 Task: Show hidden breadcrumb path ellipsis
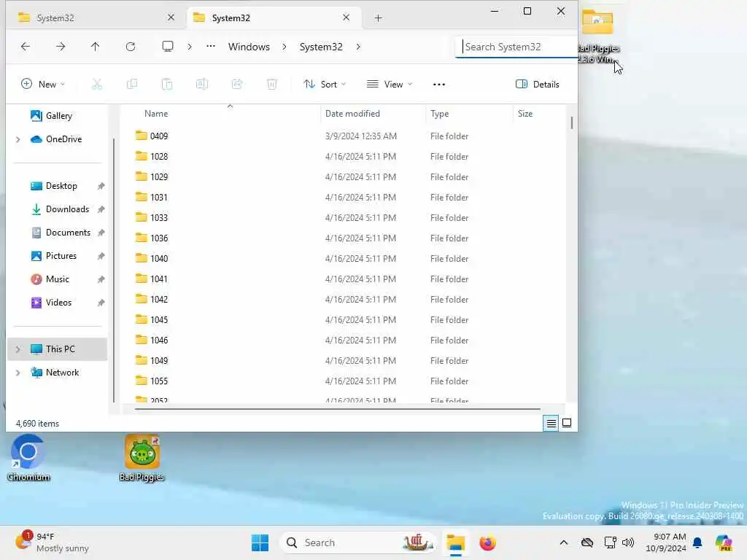click(211, 46)
